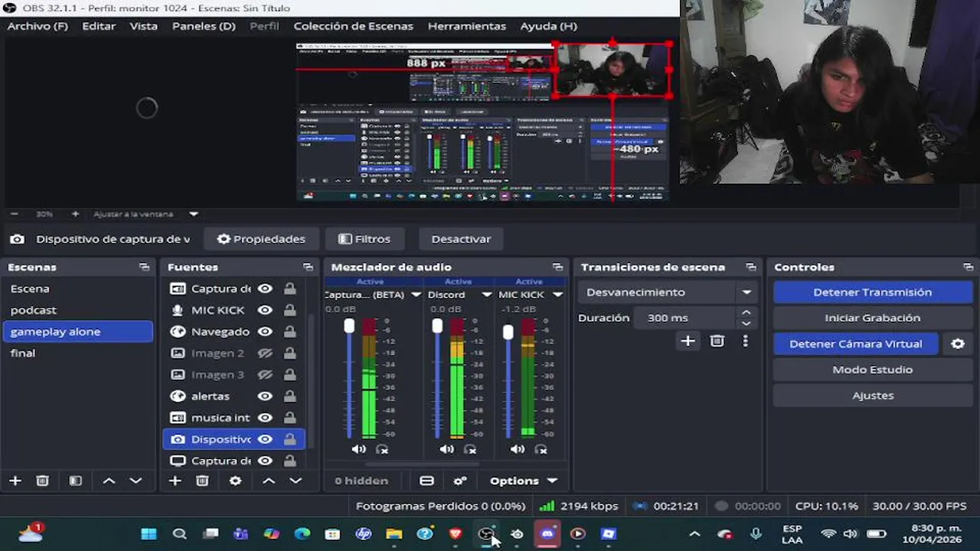Image resolution: width=980 pixels, height=551 pixels.
Task: Mute the Discord audio channel
Action: (x=446, y=449)
